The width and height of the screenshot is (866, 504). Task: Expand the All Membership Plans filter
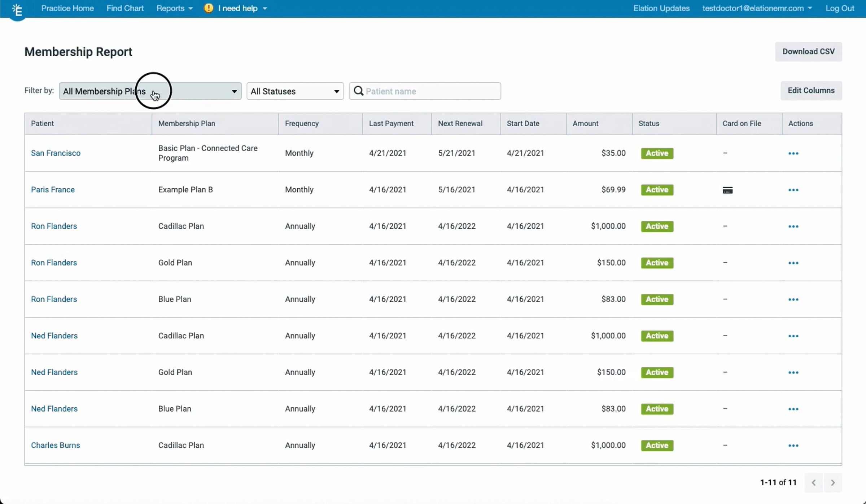150,91
